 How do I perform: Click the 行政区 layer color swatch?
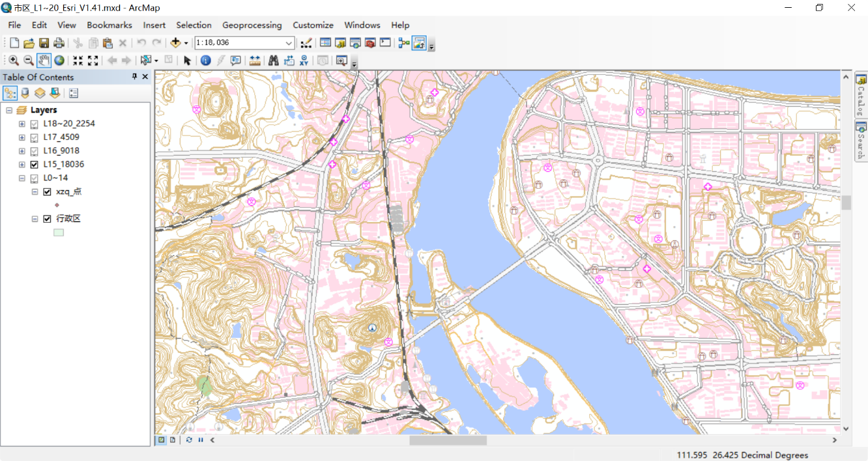coord(59,232)
